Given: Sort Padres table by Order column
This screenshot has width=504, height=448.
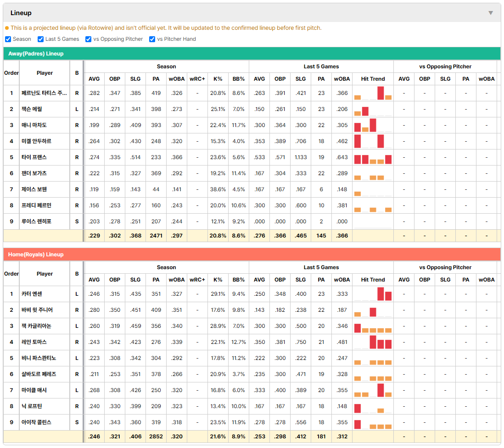Looking at the screenshot, I should click(11, 73).
